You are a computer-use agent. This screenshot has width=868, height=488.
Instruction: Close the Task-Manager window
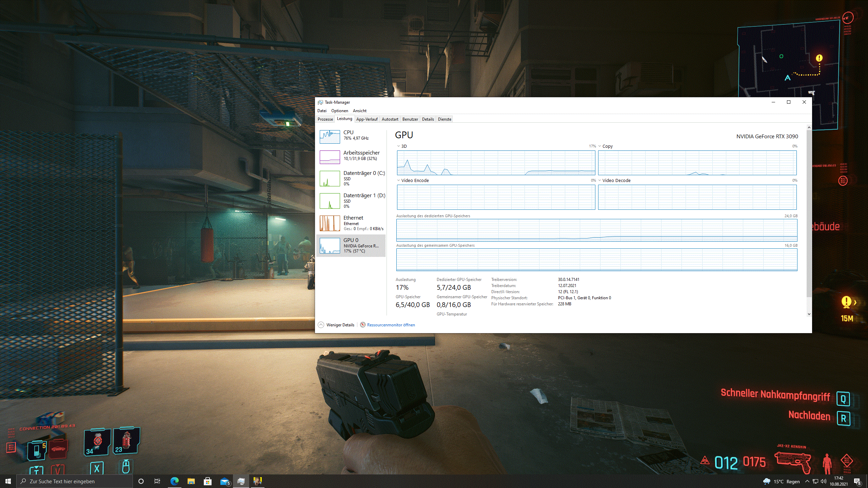pos(804,102)
